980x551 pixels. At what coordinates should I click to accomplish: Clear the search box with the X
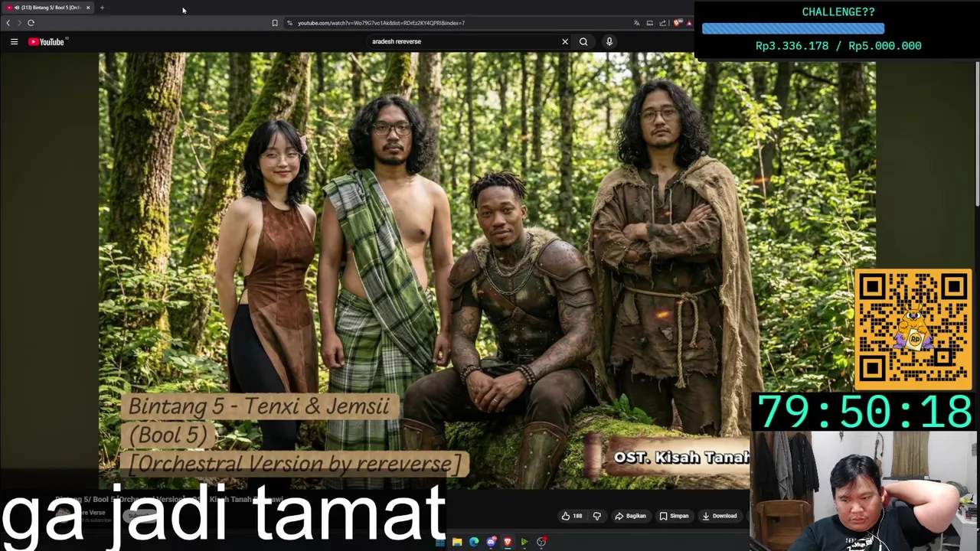click(565, 41)
